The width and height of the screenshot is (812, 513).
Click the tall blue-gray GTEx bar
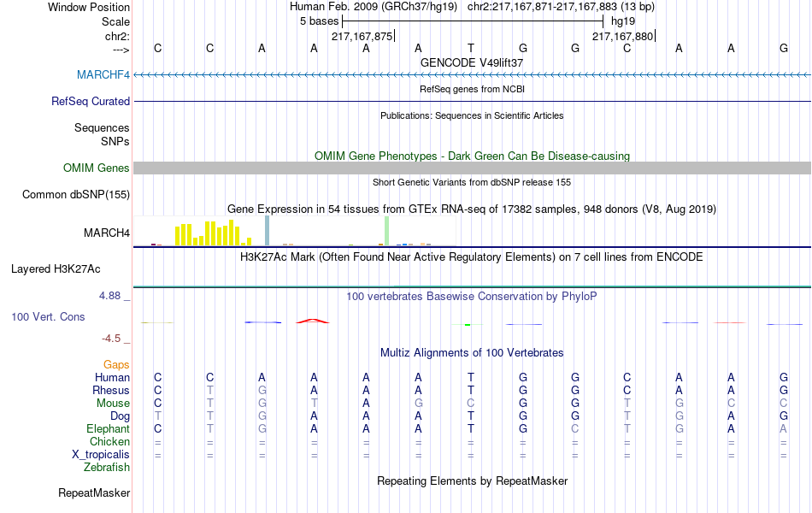[267, 231]
